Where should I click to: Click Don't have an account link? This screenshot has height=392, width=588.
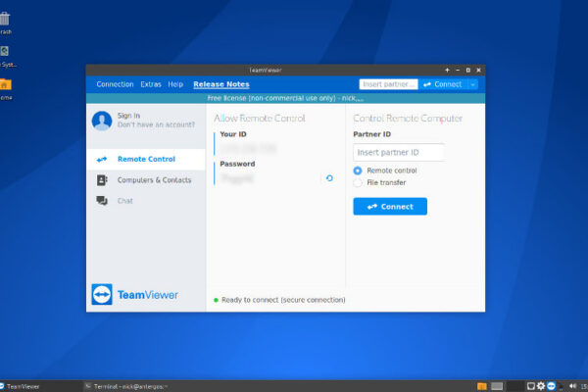pyautogui.click(x=156, y=124)
